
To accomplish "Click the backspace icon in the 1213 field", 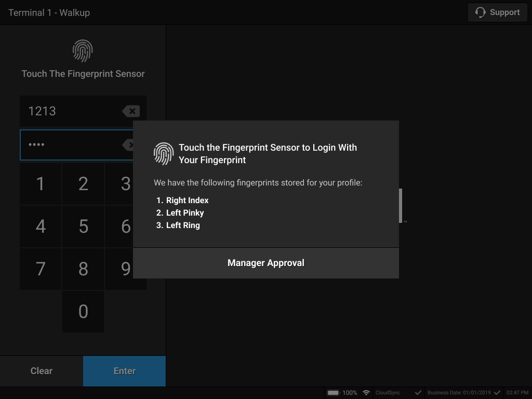I will (131, 111).
